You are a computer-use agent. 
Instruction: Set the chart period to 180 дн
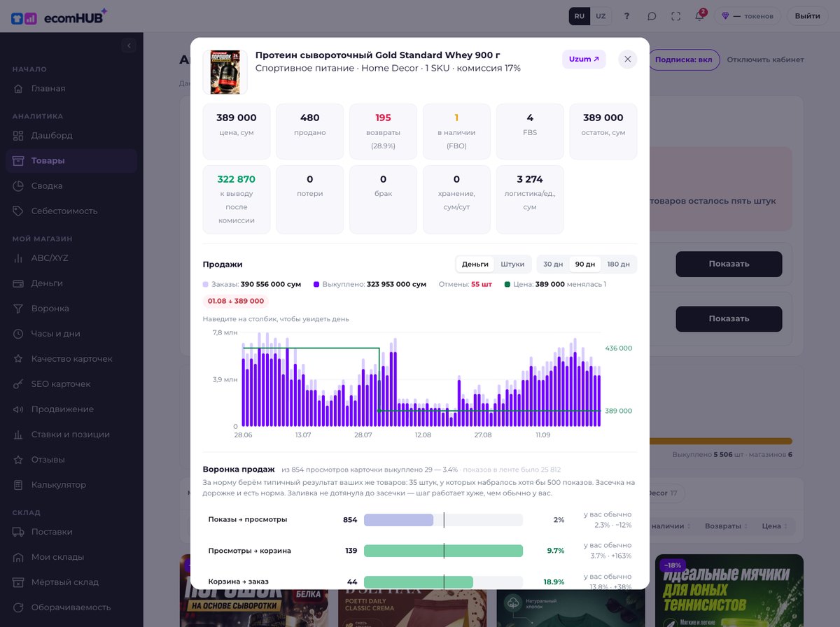[x=618, y=264]
